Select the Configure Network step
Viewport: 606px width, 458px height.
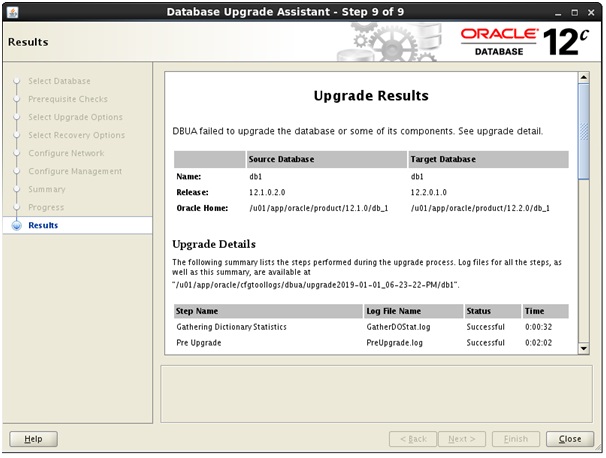pyautogui.click(x=65, y=154)
